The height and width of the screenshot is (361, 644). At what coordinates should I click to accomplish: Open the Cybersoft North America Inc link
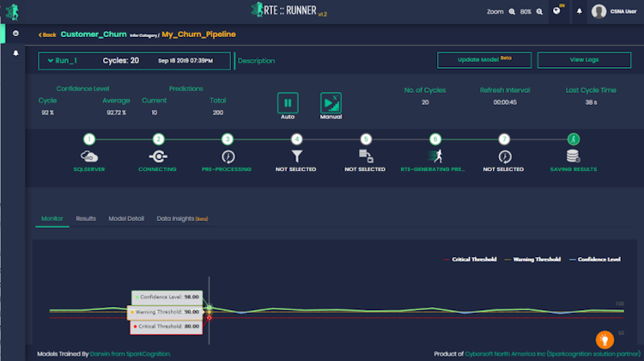(x=552, y=354)
